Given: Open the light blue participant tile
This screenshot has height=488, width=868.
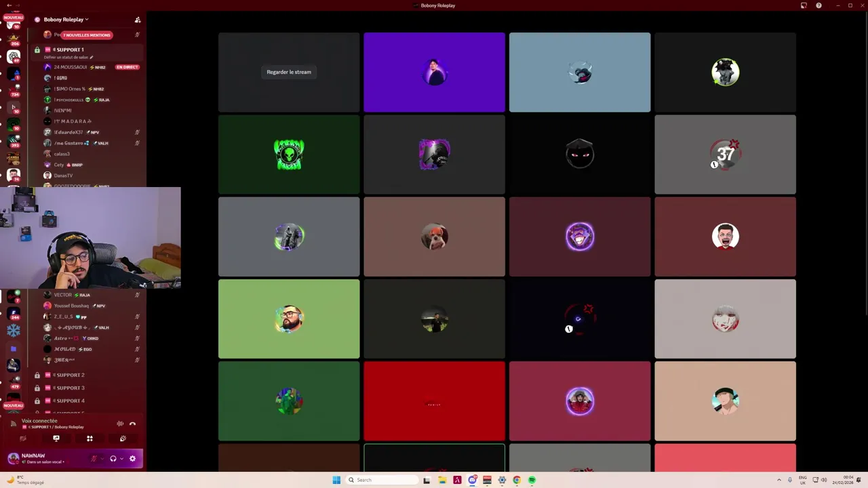Looking at the screenshot, I should click(x=580, y=72).
